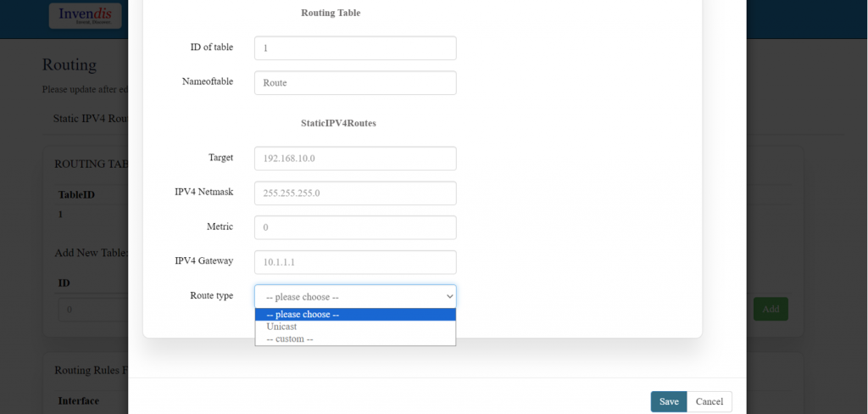868x414 pixels.
Task: Pick the '-- custom --' route type option
Action: coord(290,339)
